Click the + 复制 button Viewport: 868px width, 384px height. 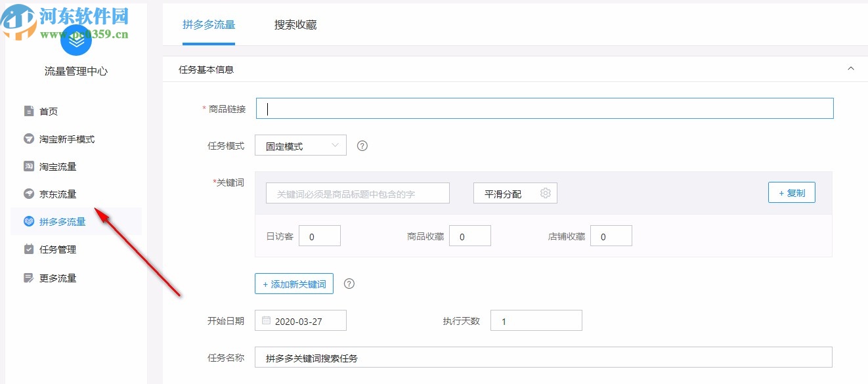(x=792, y=192)
